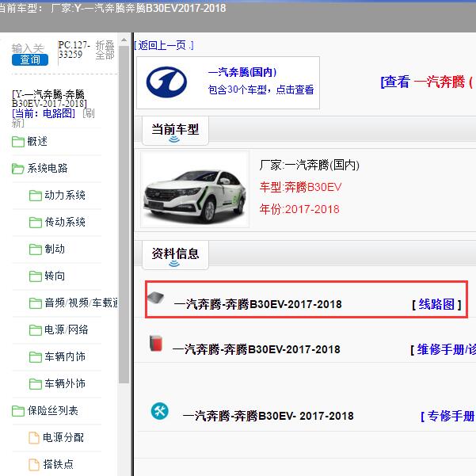Image resolution: width=476 pixels, height=476 pixels.
Task: Click the PC.127-33259 text
Action: [x=74, y=50]
